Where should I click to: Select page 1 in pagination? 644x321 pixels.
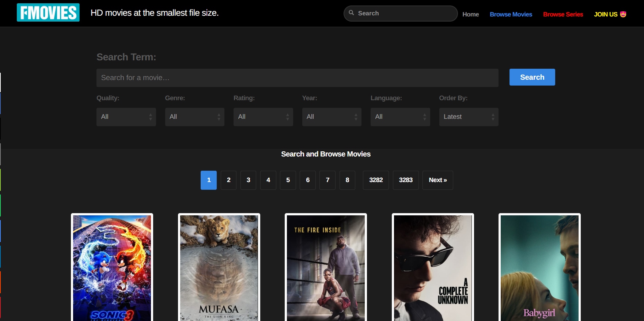tap(209, 180)
